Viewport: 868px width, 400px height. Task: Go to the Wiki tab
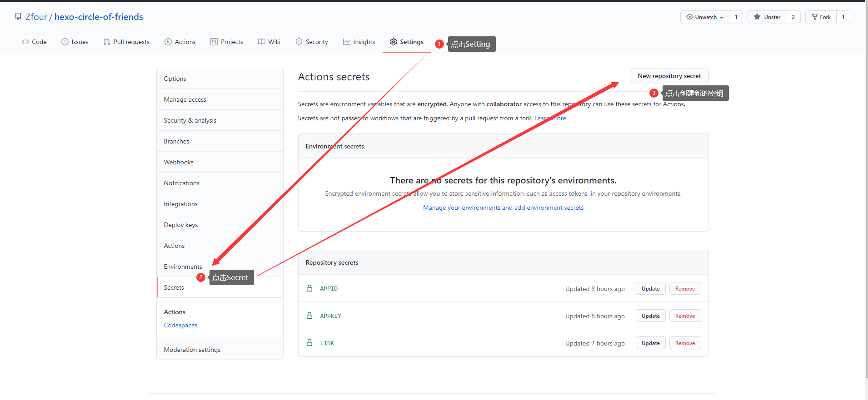[x=269, y=42]
